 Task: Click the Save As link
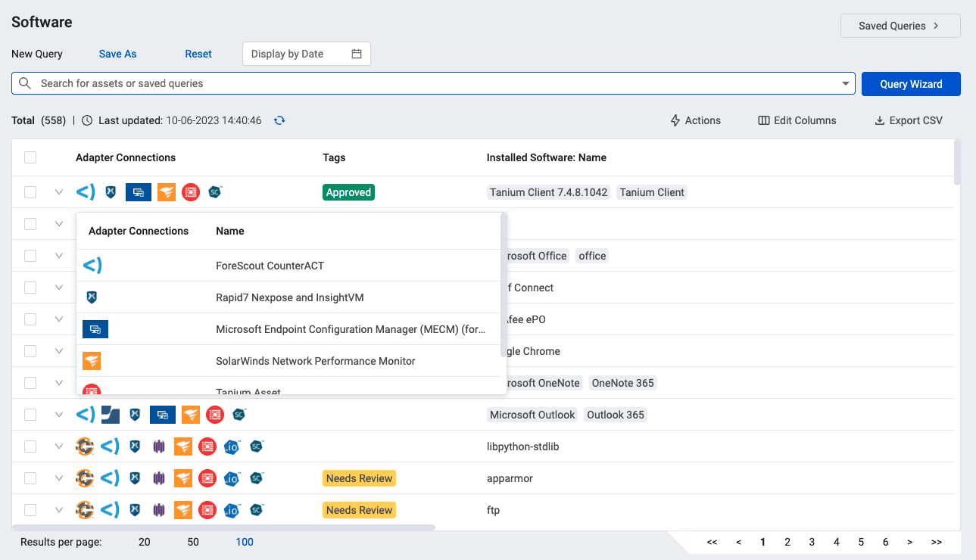click(x=117, y=54)
